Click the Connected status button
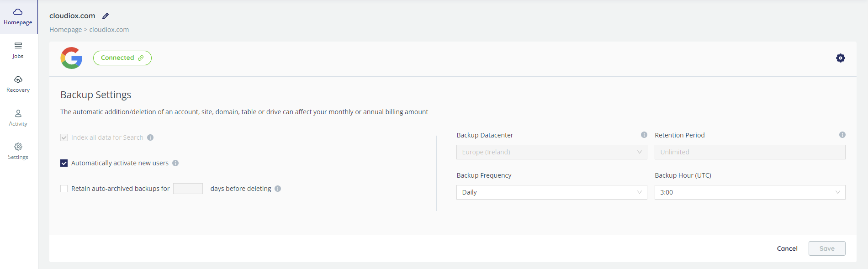 [x=122, y=58]
